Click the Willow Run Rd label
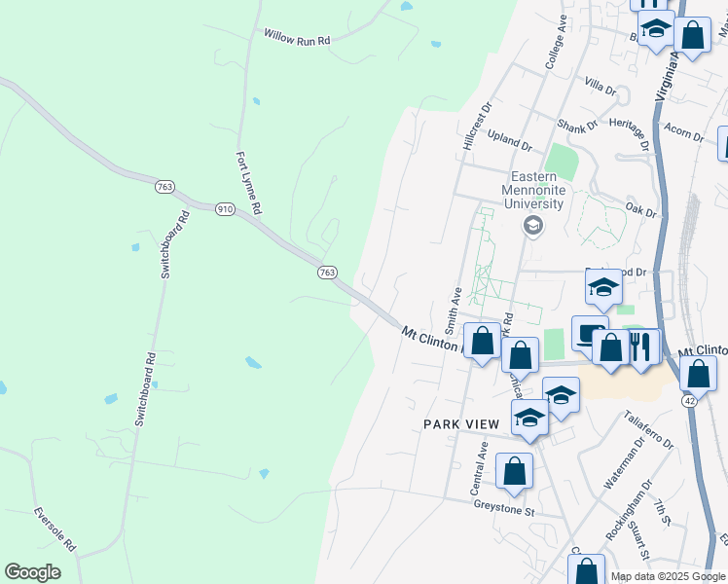Screen dimensions: 728x584 tap(297, 38)
